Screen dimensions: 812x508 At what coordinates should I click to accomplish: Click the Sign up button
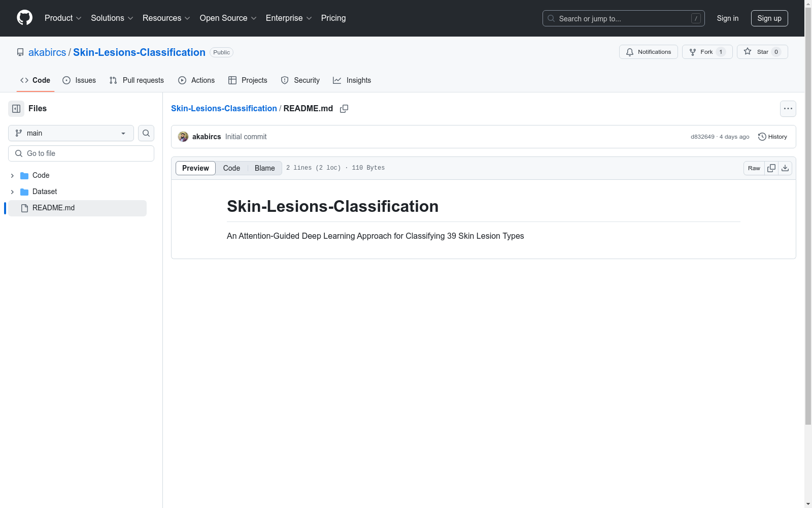[x=769, y=18]
